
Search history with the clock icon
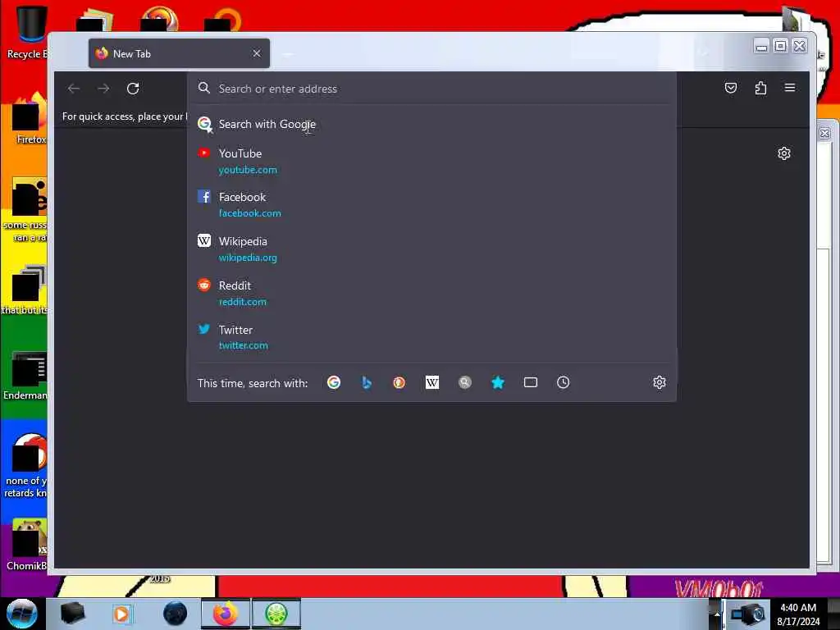pyautogui.click(x=563, y=382)
